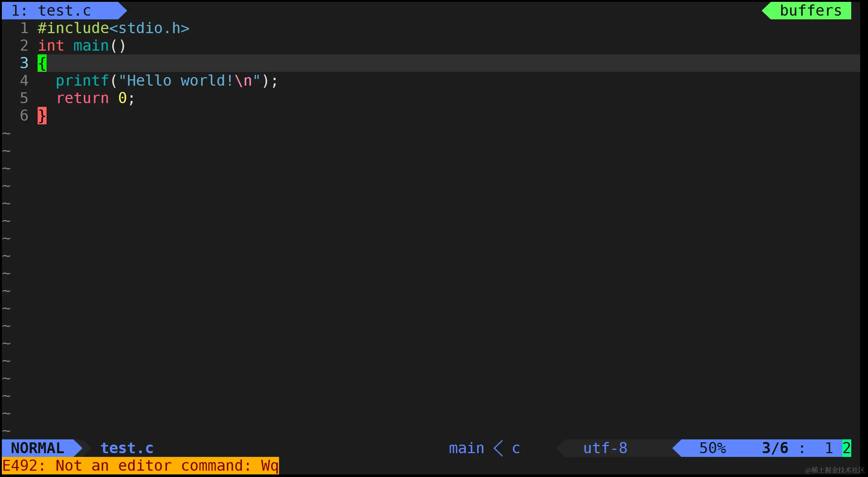Click the red highlighted closing brace
Image resolution: width=868 pixels, height=477 pixels.
(x=42, y=116)
